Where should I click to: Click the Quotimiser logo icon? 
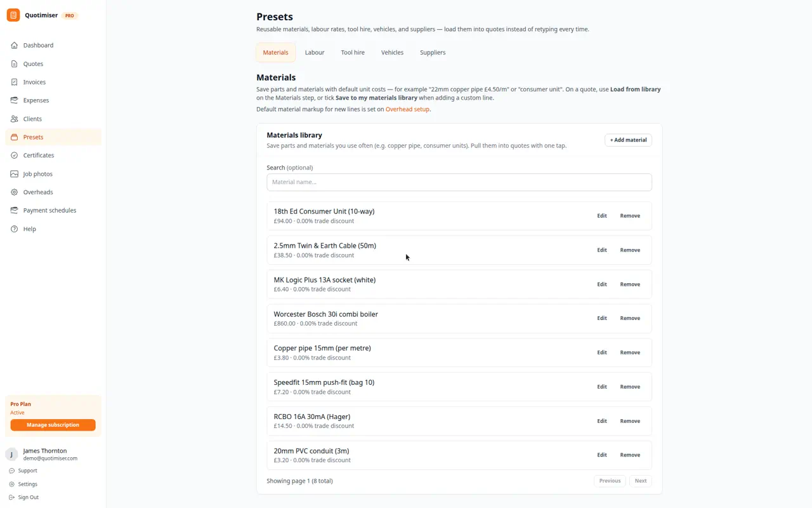coord(13,15)
